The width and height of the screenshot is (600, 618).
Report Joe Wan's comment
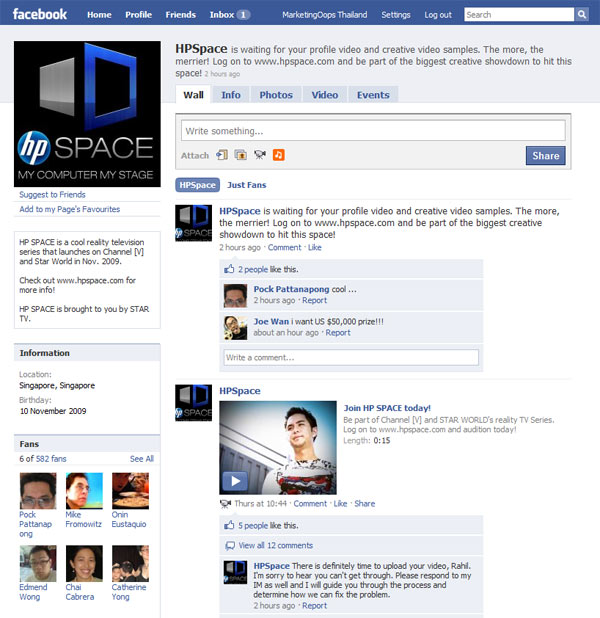[338, 333]
